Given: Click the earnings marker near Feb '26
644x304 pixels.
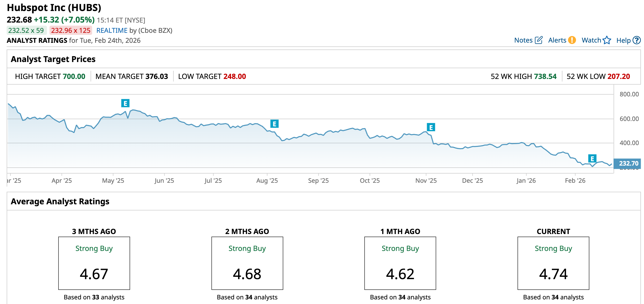Looking at the screenshot, I should (x=592, y=159).
